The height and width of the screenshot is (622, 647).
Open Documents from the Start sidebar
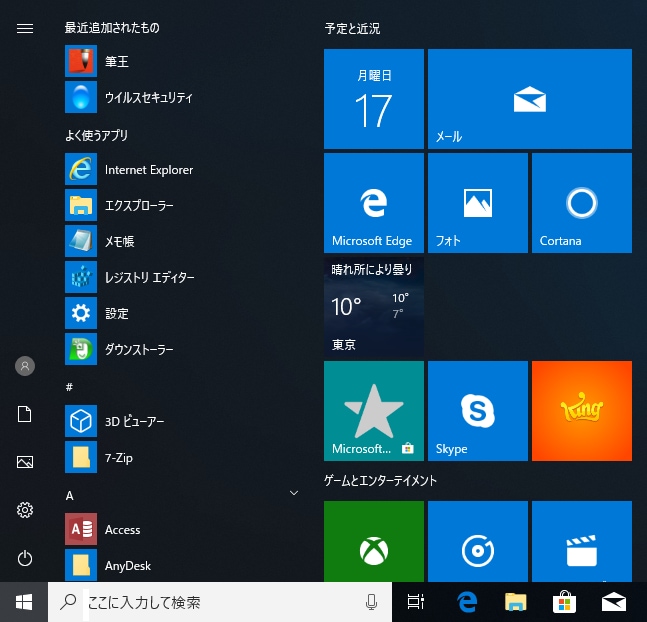[x=25, y=414]
